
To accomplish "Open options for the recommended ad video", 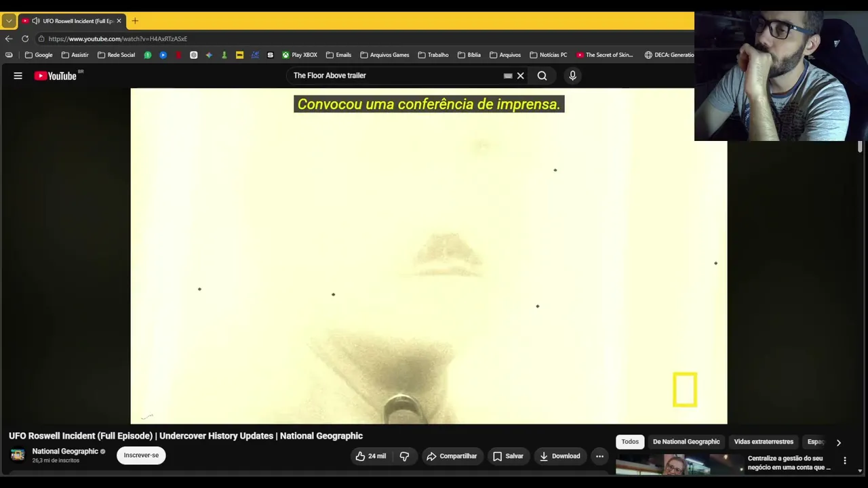I will click(x=845, y=461).
